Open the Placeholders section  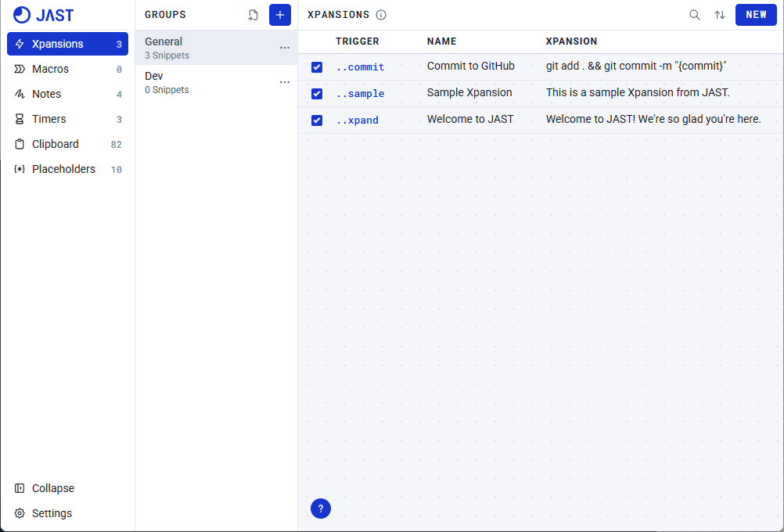[x=67, y=169]
